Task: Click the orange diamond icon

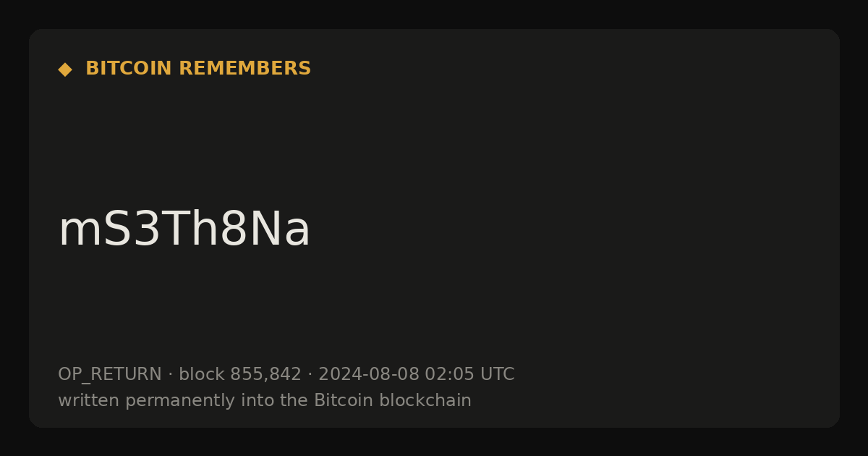Action: click(65, 69)
